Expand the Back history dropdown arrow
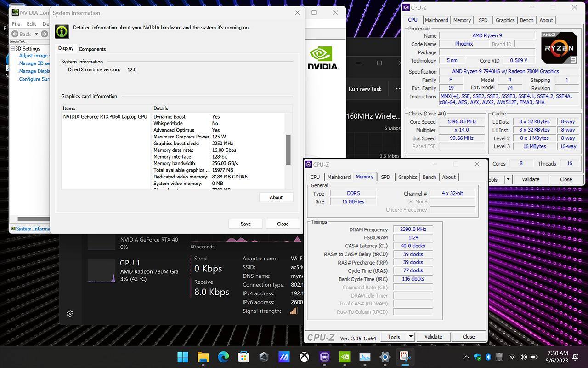 (36, 34)
